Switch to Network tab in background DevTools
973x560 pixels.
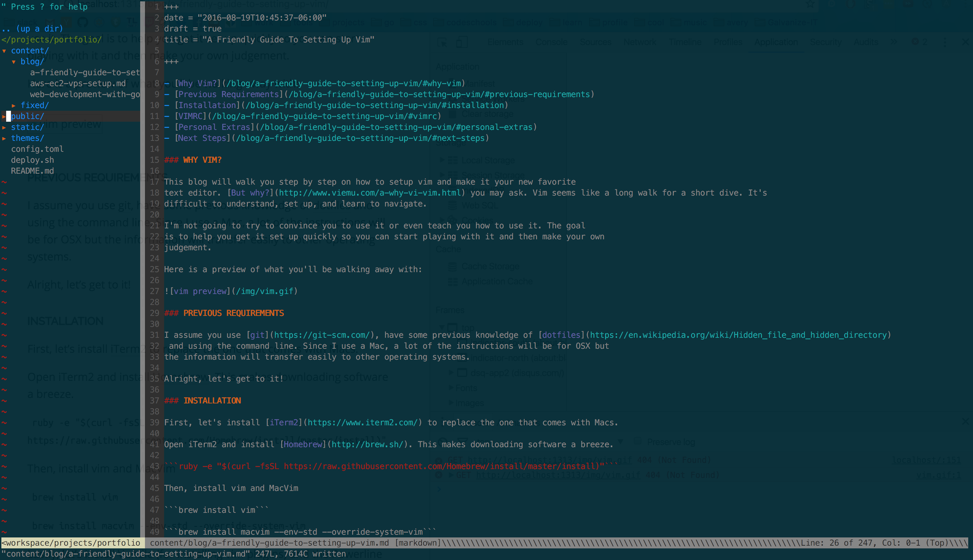[x=640, y=42]
